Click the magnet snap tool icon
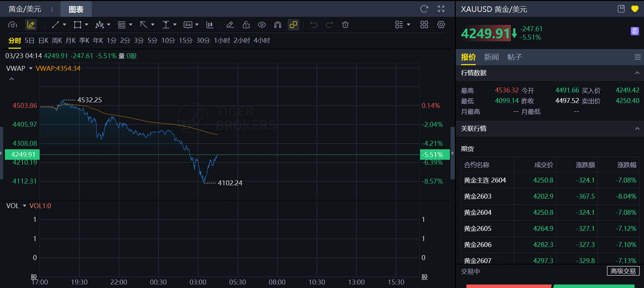 click(278, 25)
